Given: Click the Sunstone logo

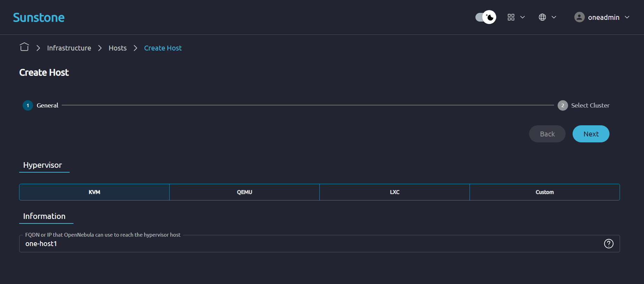Looking at the screenshot, I should tap(39, 17).
